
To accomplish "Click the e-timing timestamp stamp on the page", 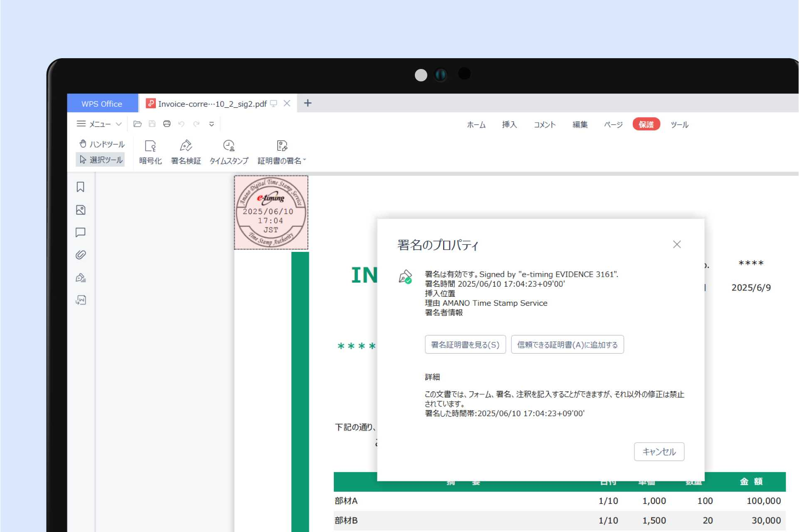I will (271, 212).
